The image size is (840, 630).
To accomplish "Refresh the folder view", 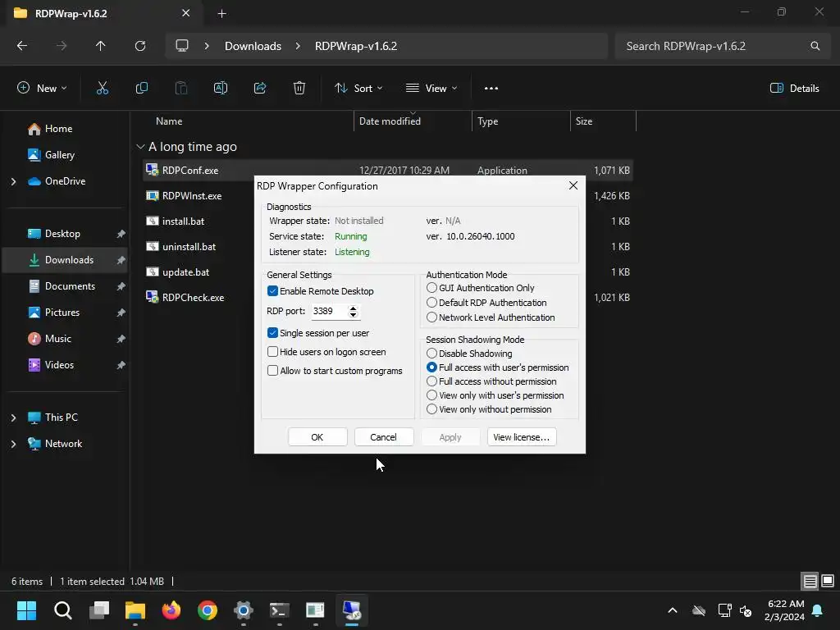I will pos(140,46).
